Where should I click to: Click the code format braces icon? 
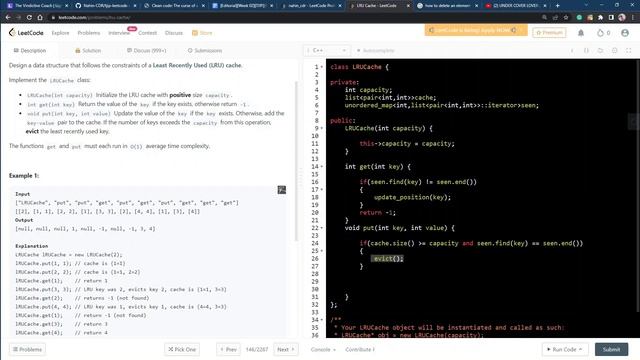point(586,51)
